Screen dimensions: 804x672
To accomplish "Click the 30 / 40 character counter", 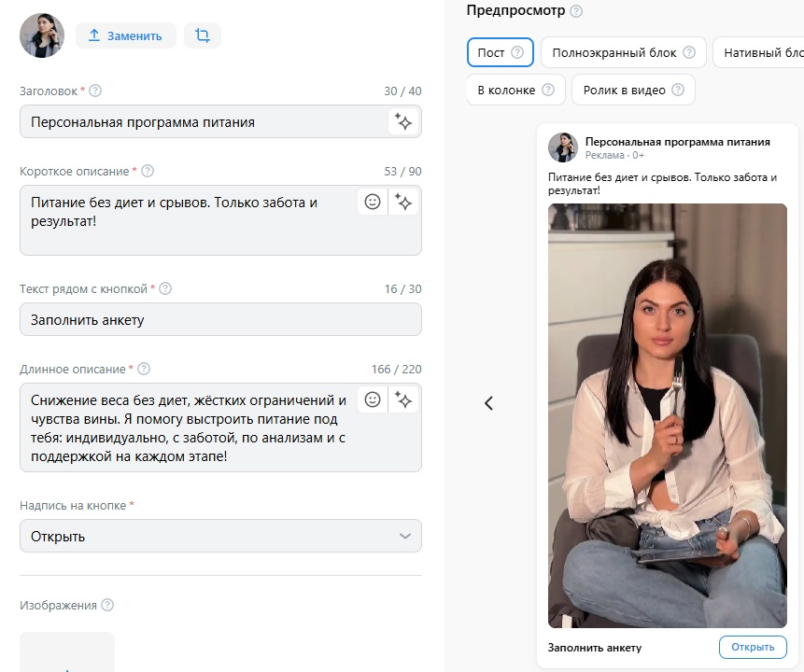I will [x=402, y=91].
